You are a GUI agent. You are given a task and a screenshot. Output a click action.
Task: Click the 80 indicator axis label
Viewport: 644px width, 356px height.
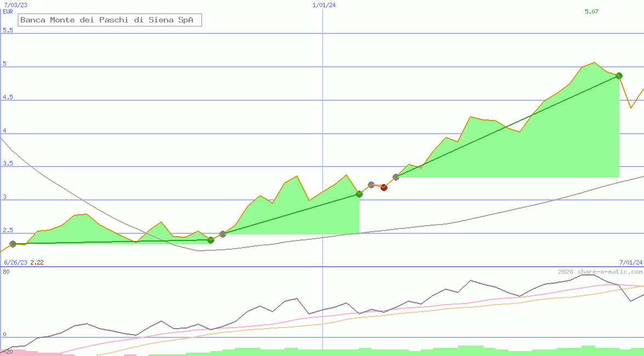click(x=7, y=272)
